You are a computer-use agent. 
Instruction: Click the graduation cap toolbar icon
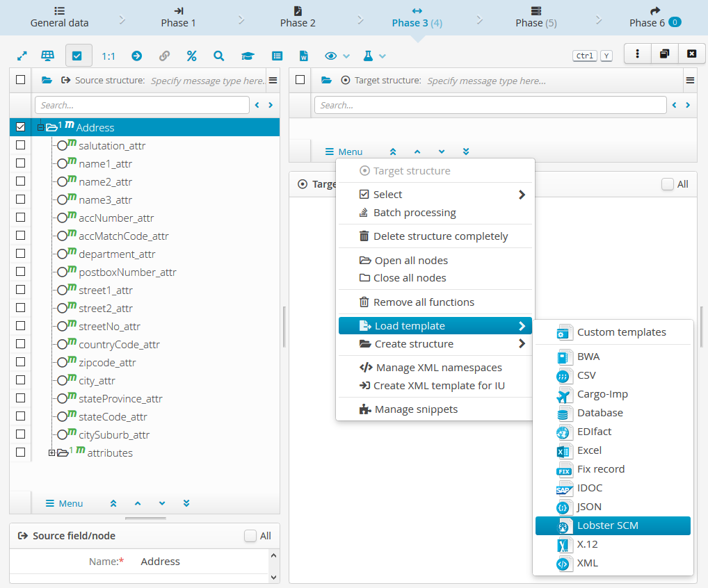[248, 56]
